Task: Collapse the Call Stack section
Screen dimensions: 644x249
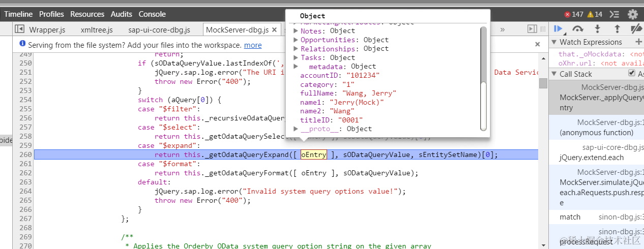Action: tap(554, 74)
